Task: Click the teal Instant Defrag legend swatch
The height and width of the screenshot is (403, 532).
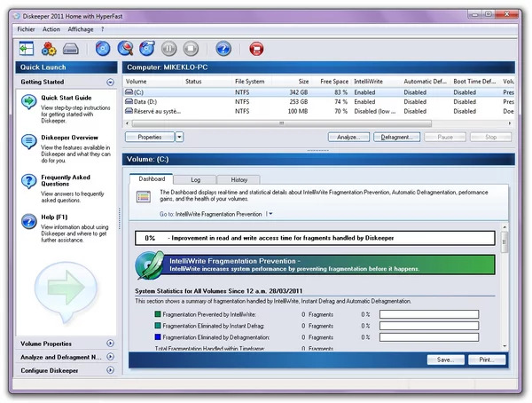Action: tap(158, 326)
